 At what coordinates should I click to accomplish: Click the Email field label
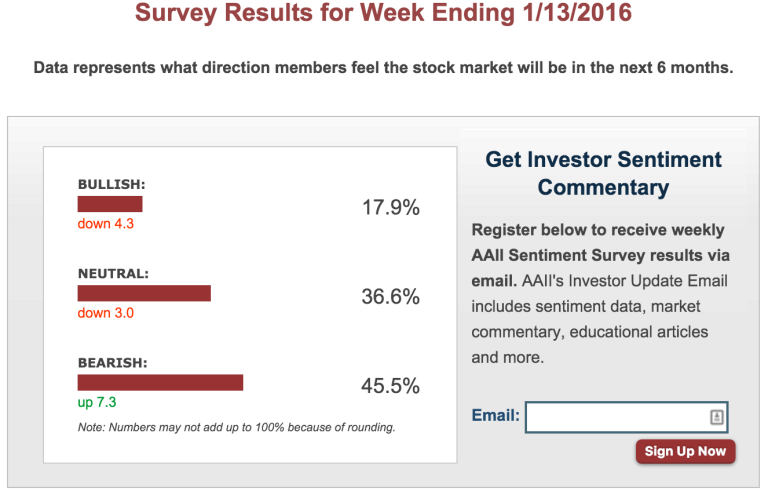click(x=495, y=415)
